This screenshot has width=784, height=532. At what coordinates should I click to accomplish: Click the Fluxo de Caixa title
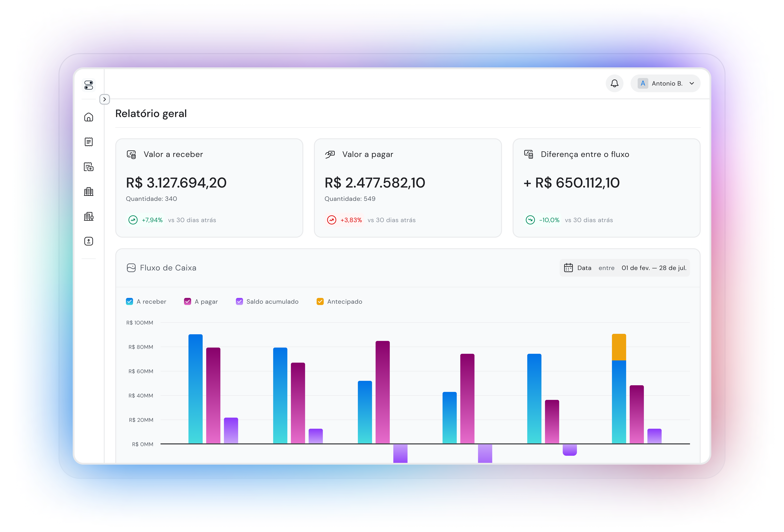coord(168,268)
